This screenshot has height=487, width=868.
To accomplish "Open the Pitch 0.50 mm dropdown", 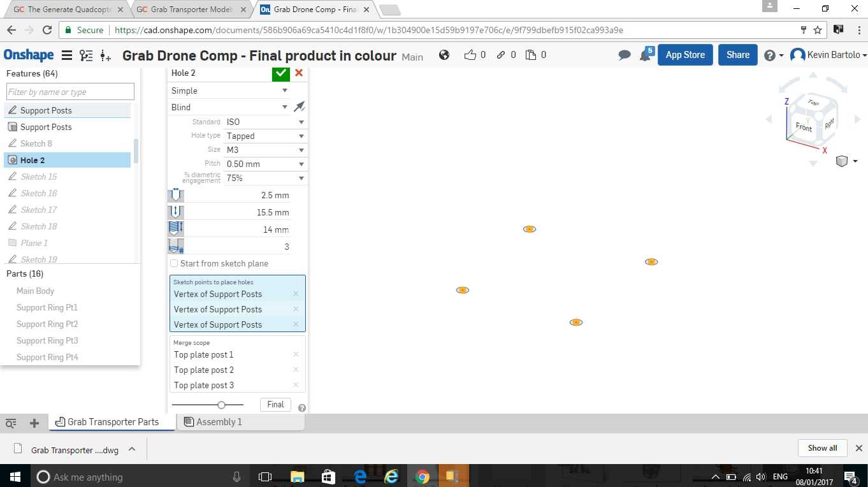I will click(x=266, y=164).
